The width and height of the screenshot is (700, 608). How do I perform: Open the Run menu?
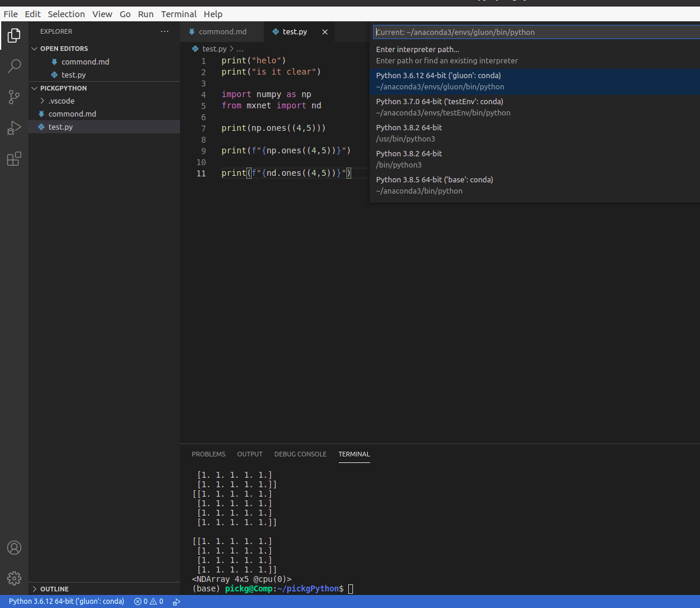(x=146, y=14)
